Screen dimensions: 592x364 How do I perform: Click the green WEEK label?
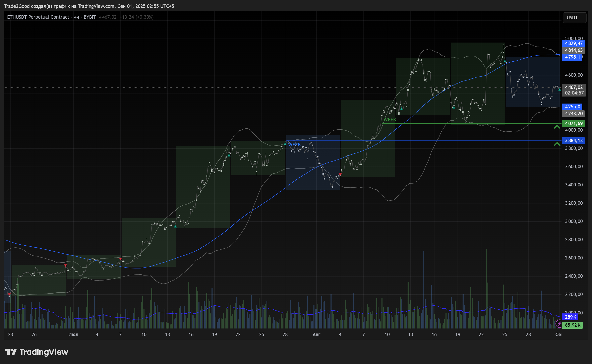click(390, 120)
